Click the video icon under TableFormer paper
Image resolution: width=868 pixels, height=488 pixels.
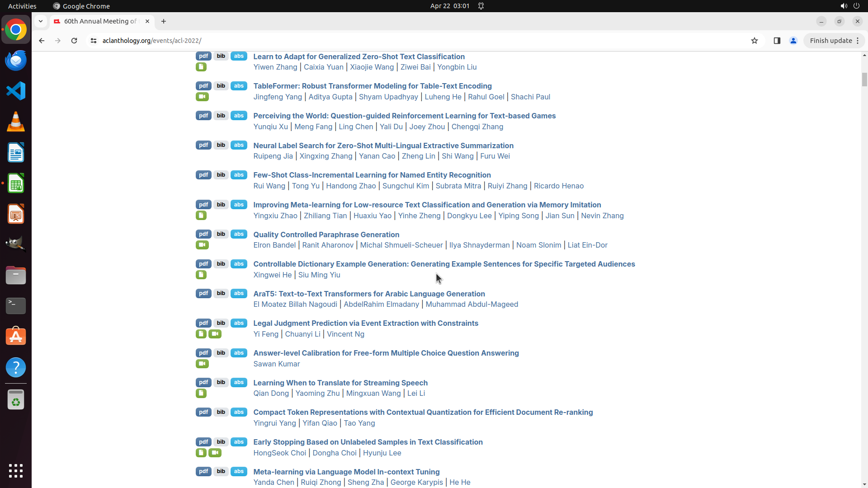point(202,97)
